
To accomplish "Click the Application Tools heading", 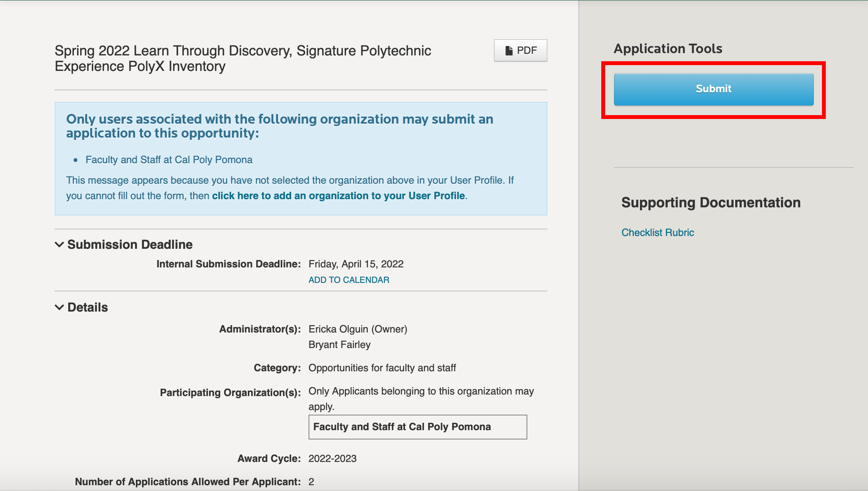I will (668, 48).
